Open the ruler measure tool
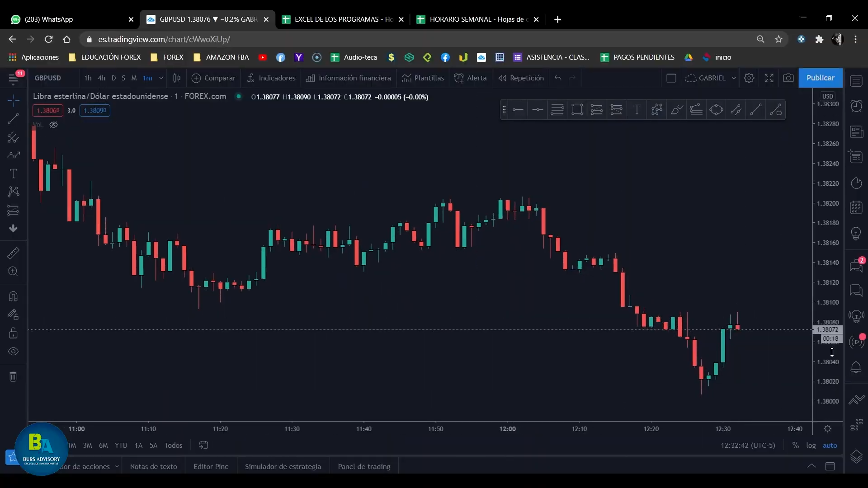Screen dimensions: 868x488 point(13,253)
